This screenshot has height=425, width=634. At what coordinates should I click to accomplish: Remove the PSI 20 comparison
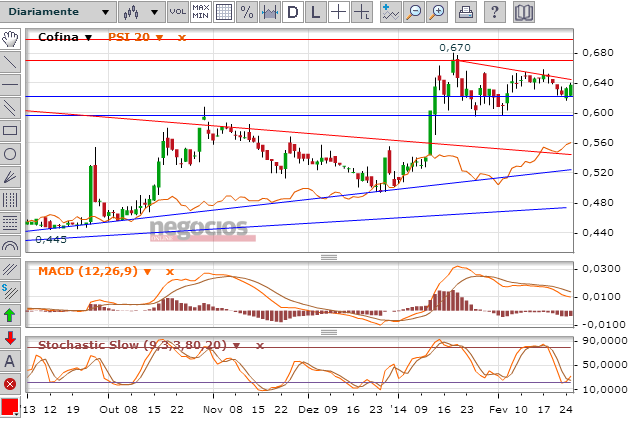coord(182,38)
